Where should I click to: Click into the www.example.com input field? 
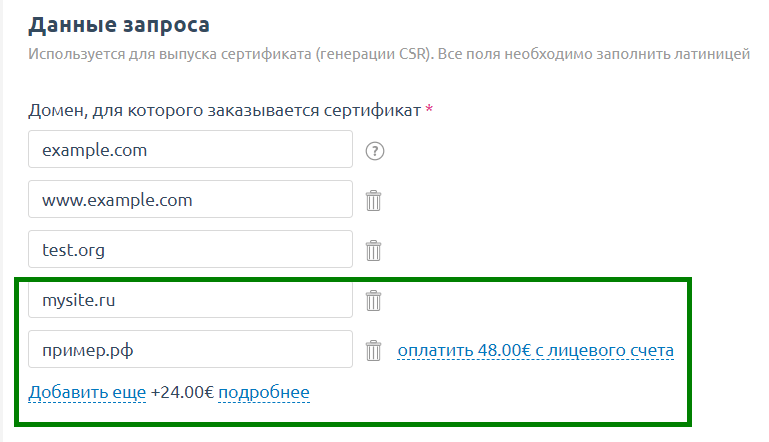point(190,199)
